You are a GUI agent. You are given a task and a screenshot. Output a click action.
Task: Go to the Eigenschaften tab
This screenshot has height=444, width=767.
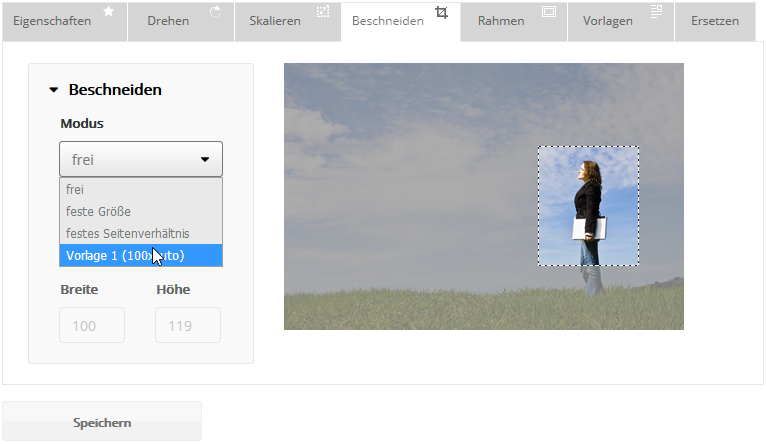coord(52,21)
